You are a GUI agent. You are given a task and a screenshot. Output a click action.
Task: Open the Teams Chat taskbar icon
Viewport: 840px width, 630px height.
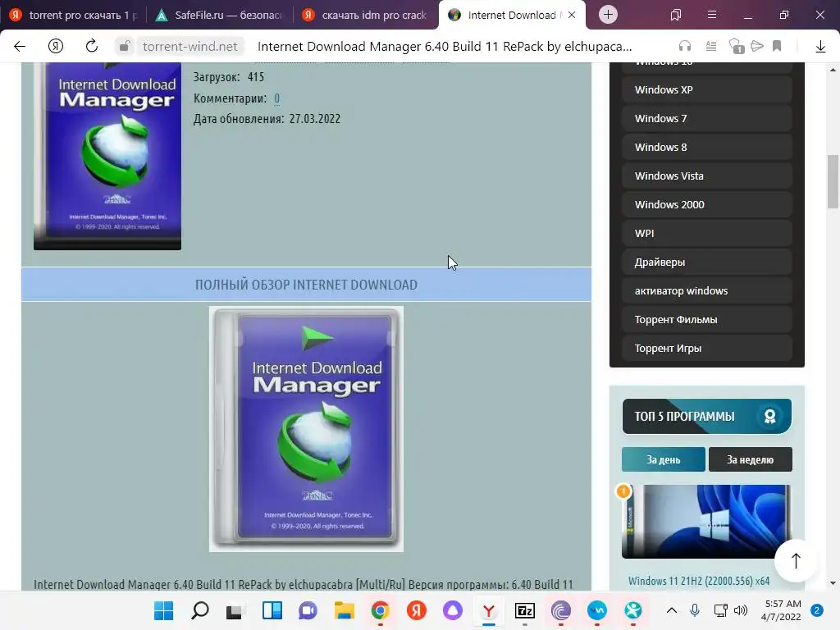308,610
